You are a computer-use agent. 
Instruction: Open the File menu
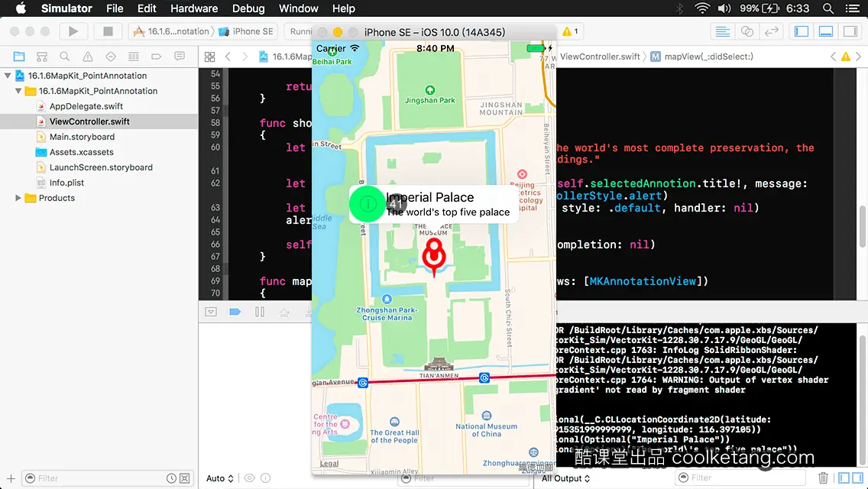(x=115, y=8)
